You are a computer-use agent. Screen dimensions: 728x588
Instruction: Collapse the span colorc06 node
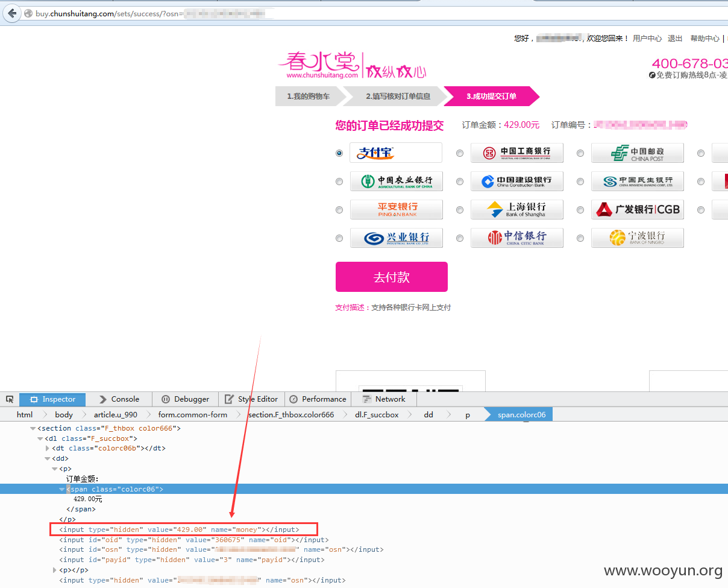(x=62, y=489)
